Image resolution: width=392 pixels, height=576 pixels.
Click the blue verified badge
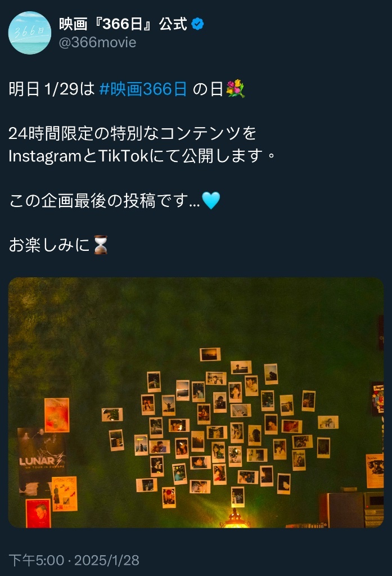click(x=197, y=24)
